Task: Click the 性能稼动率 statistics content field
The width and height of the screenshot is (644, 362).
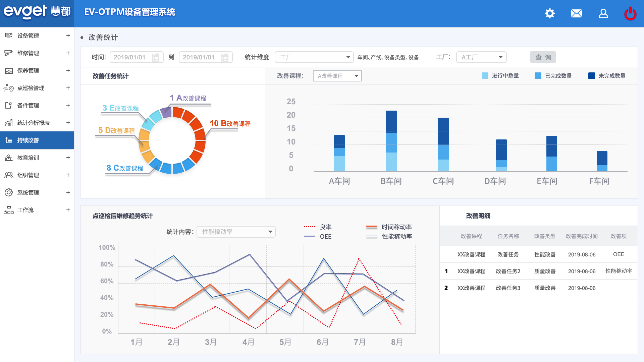Action: [236, 232]
